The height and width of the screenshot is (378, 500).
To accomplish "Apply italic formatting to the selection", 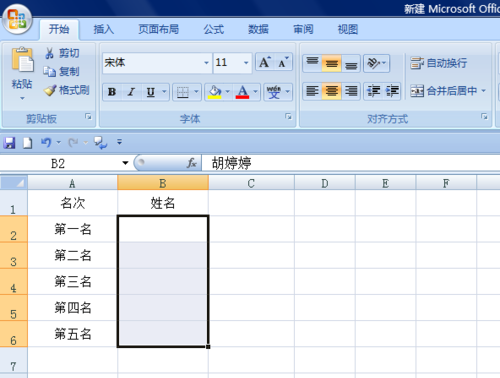I will [x=131, y=92].
